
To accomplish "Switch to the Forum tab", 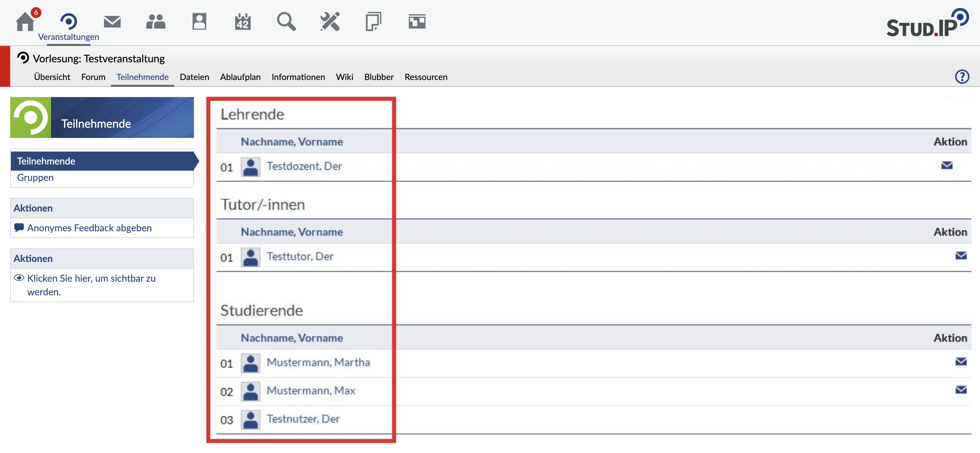I will [x=93, y=77].
